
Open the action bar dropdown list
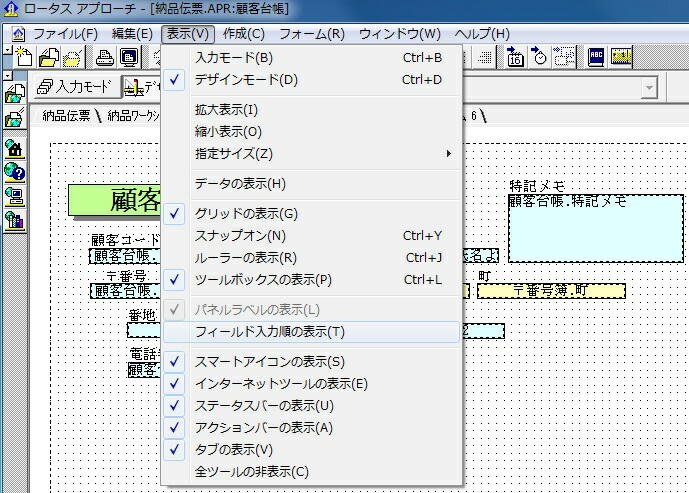(x=649, y=87)
